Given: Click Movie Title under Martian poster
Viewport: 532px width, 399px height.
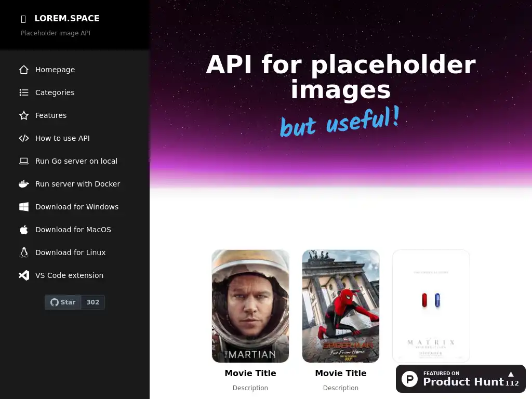Looking at the screenshot, I should [x=250, y=373].
